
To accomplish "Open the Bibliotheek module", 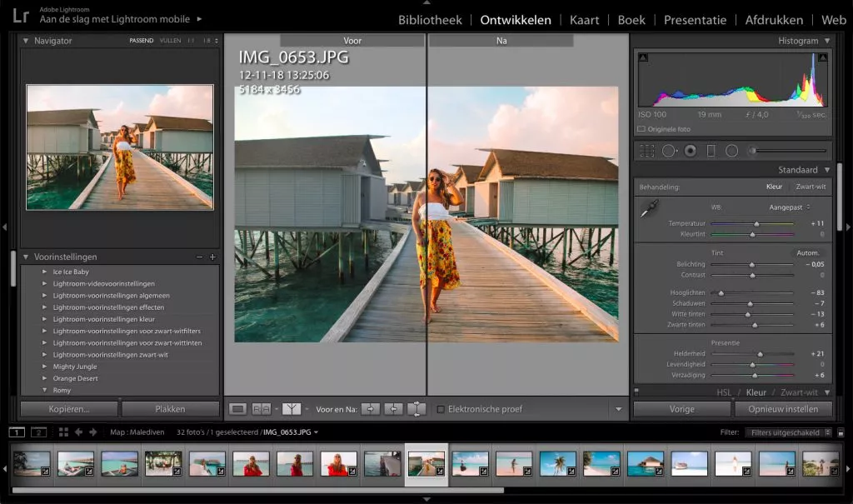I will point(430,20).
